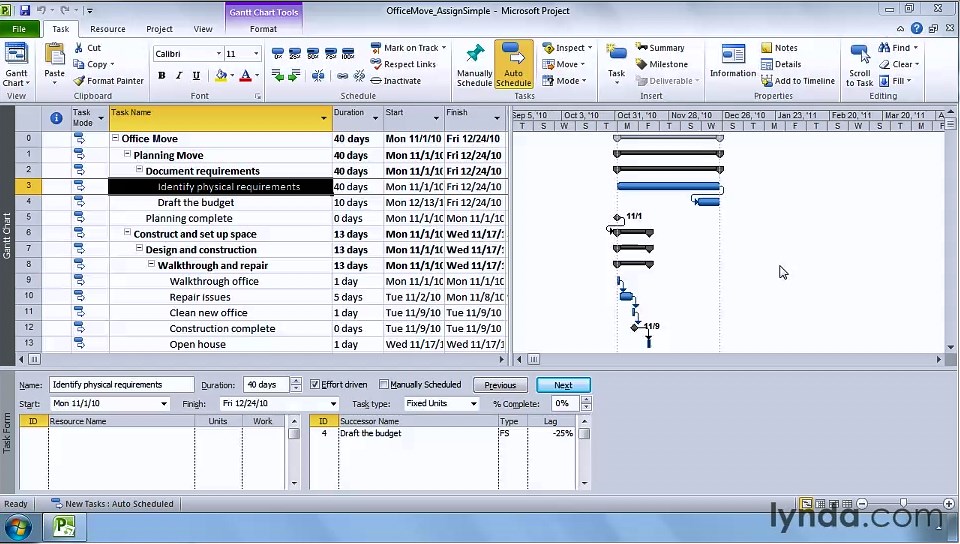960x544 pixels.
Task: Inactivate the selected task
Action: pos(396,80)
